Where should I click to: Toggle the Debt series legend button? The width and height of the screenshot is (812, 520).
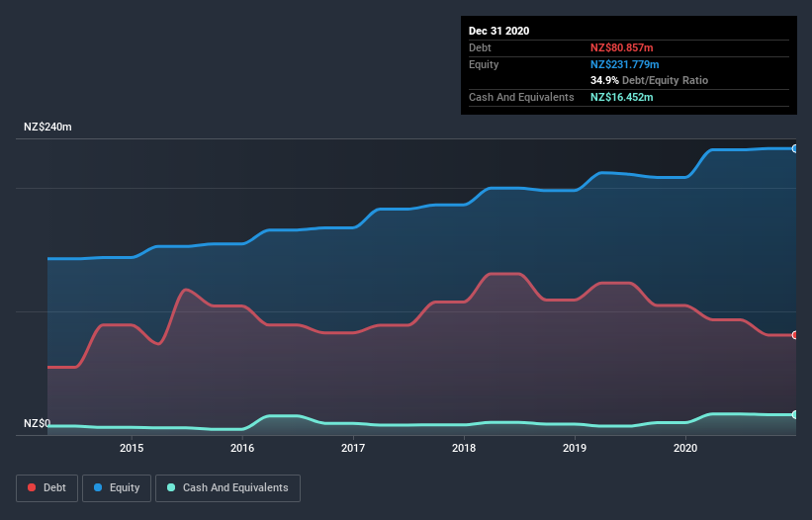tap(47, 488)
